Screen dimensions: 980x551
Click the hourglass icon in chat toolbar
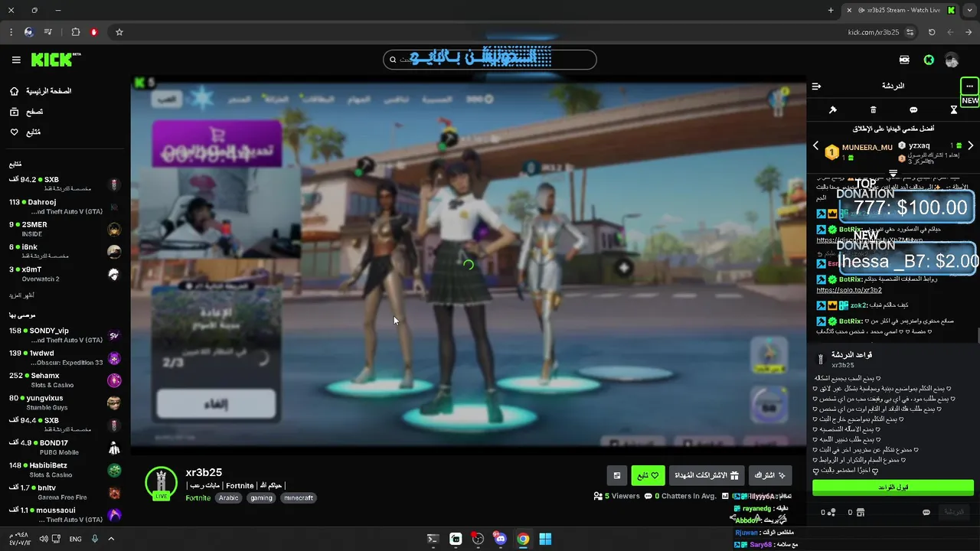954,110
